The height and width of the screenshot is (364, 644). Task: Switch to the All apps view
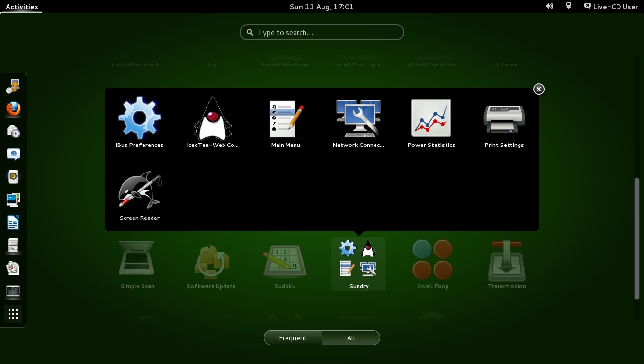click(x=351, y=338)
